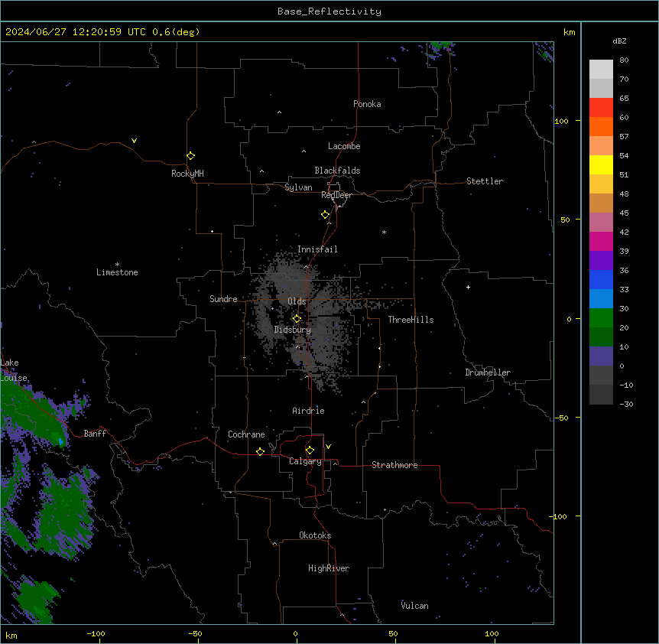Click the HighRiver label
This screenshot has height=644, width=659.
pyautogui.click(x=329, y=568)
